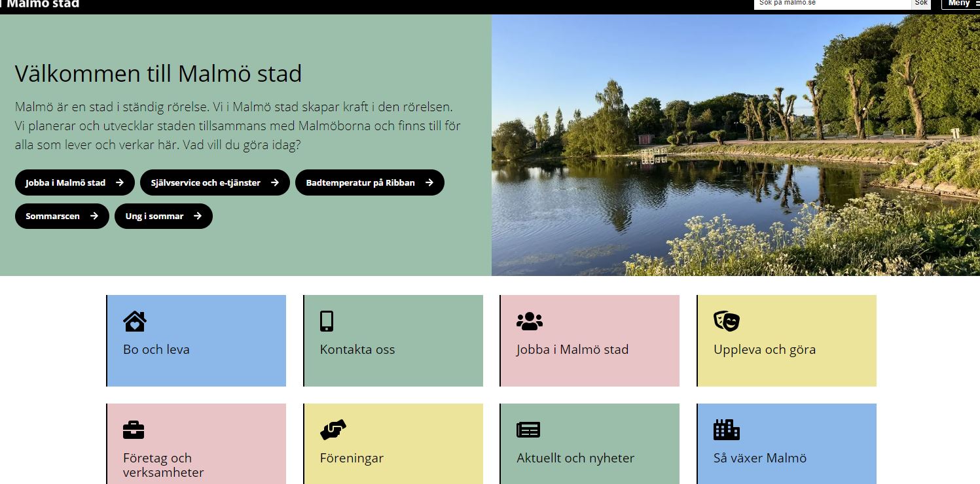The height and width of the screenshot is (484, 980).
Task: Click the briefcase icon on Företag tile
Action: point(134,430)
